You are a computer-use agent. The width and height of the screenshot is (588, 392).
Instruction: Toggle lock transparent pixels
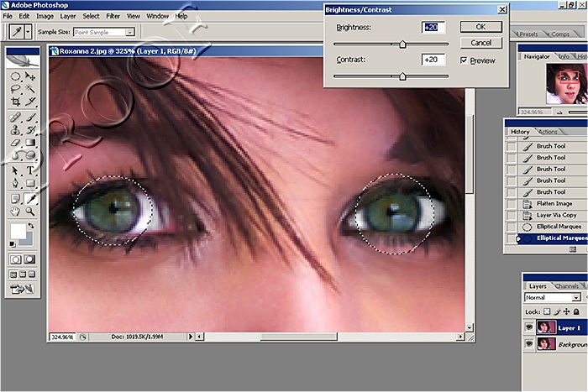tap(547, 311)
